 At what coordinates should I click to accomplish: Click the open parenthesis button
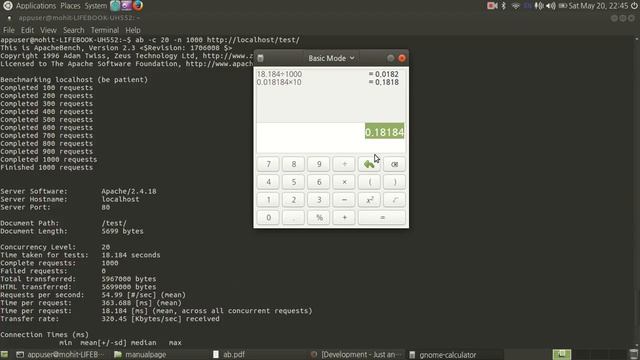click(369, 182)
